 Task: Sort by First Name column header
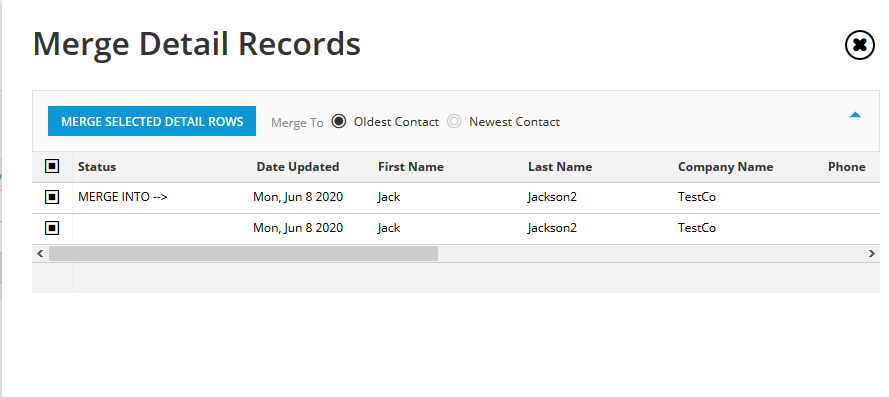[x=411, y=167]
